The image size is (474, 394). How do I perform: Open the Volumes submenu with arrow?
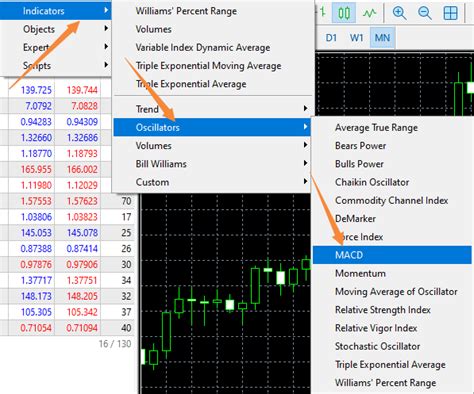click(212, 145)
